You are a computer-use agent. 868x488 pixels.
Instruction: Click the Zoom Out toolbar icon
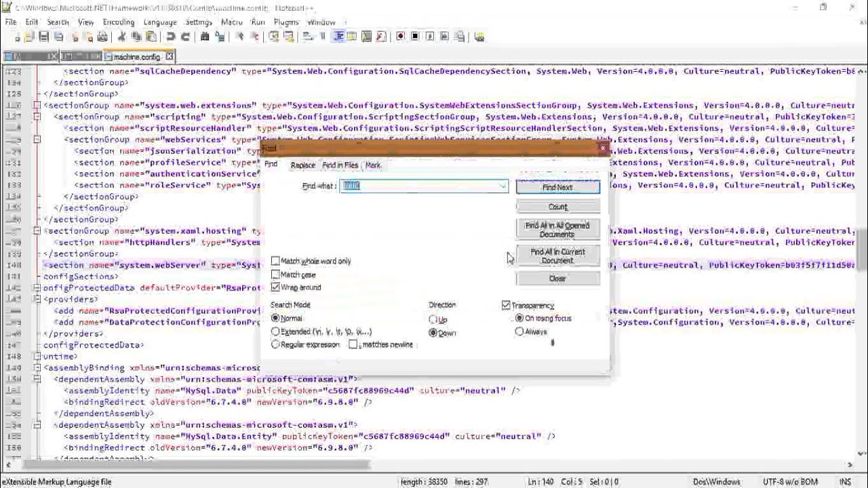click(x=255, y=37)
